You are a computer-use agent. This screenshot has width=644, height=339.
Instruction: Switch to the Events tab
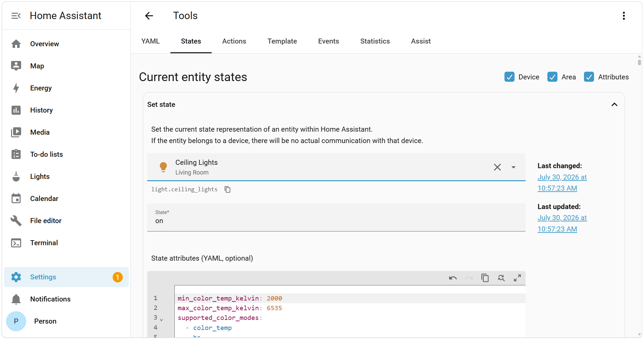tap(328, 41)
